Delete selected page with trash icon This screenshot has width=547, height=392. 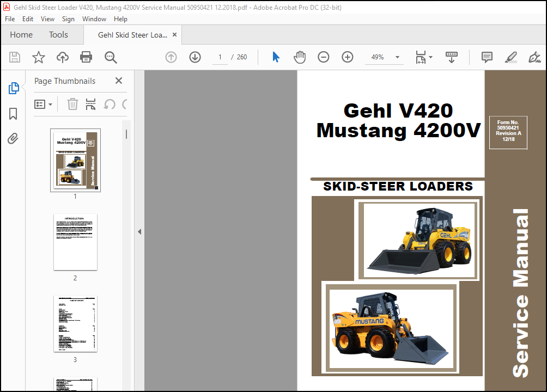[x=72, y=104]
